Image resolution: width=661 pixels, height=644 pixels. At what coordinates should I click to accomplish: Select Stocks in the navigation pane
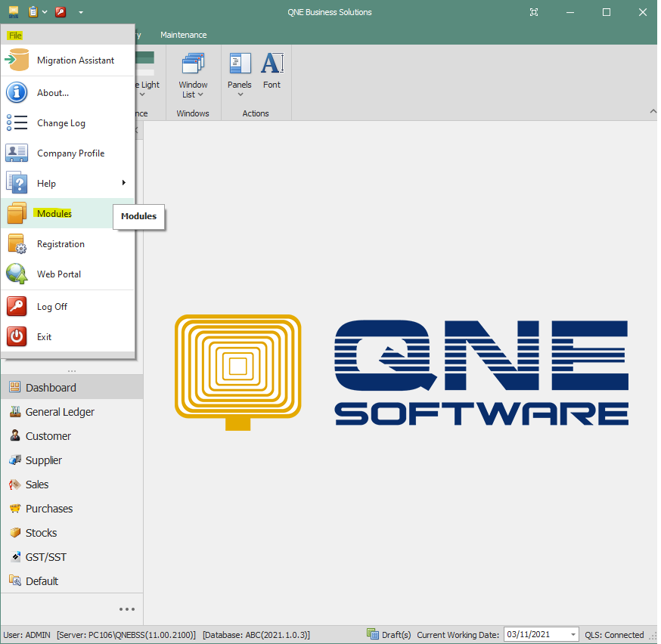[41, 533]
